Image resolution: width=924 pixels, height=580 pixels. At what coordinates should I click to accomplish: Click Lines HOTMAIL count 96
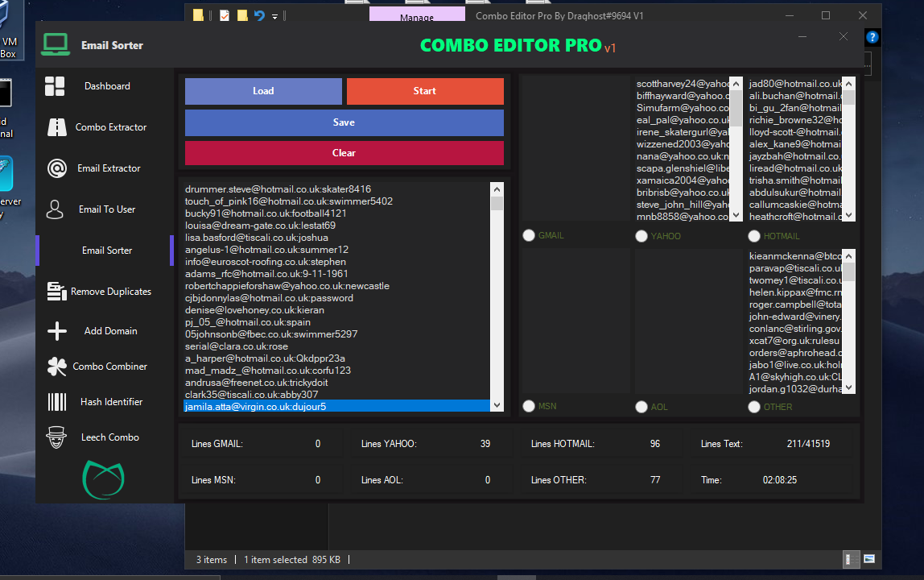click(654, 444)
